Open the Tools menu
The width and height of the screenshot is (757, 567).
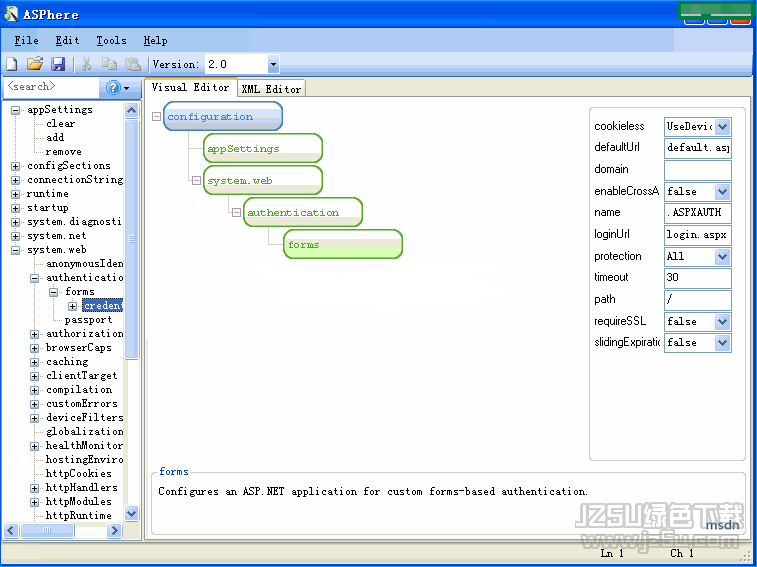(111, 41)
